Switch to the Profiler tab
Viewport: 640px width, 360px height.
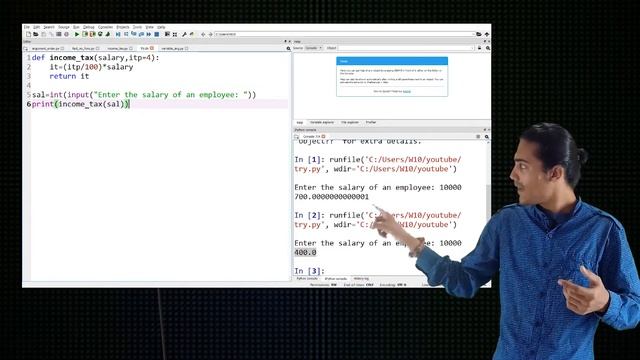371,122
